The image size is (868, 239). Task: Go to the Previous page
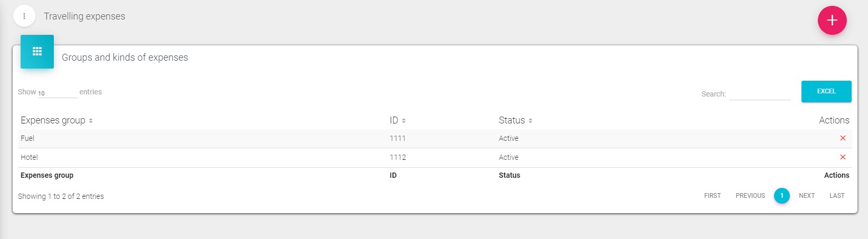750,196
